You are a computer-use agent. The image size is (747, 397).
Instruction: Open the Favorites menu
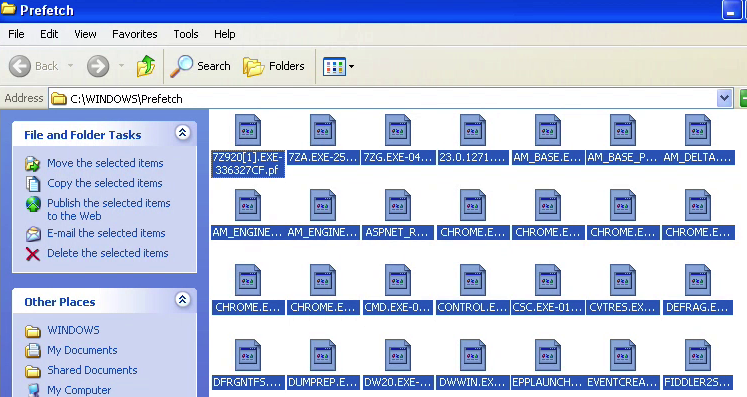pyautogui.click(x=134, y=34)
